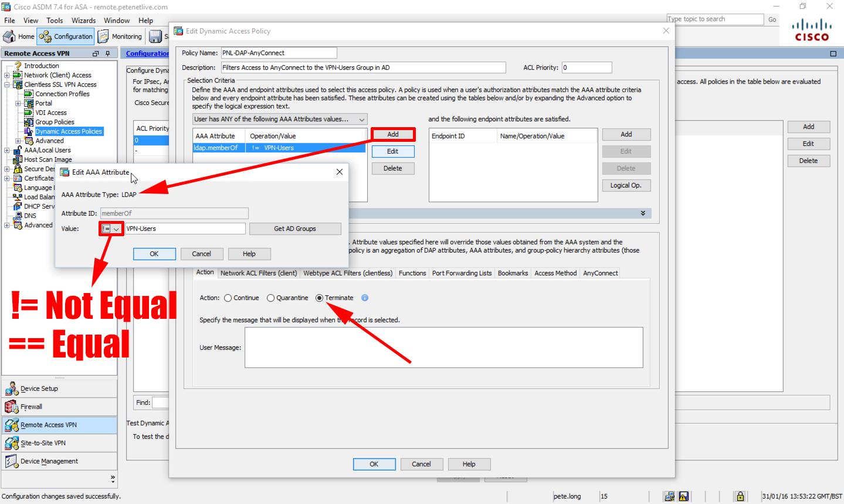Click the Device Management navigation icon
Viewport: 844px width, 504px height.
11,461
